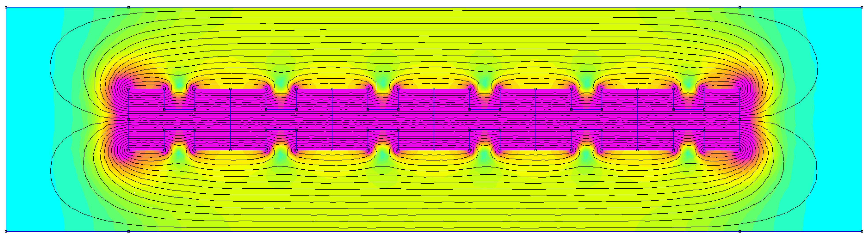Click left non-corner node on bottom boundary edge
The height and width of the screenshot is (238, 868).
(128, 231)
